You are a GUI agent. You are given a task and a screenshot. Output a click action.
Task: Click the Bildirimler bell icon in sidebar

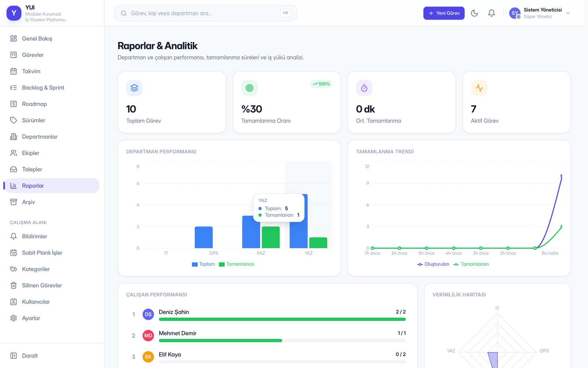pyautogui.click(x=14, y=236)
